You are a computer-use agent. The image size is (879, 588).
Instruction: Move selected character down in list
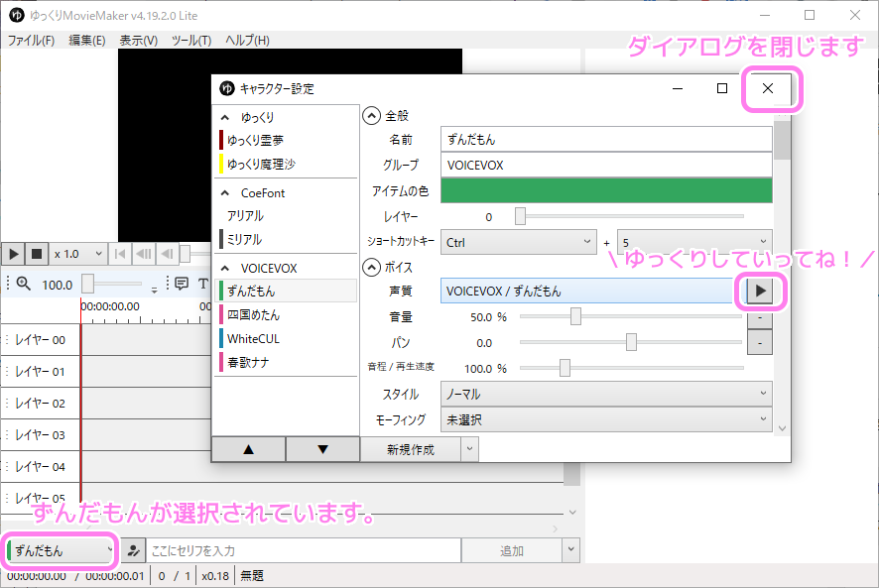(322, 449)
